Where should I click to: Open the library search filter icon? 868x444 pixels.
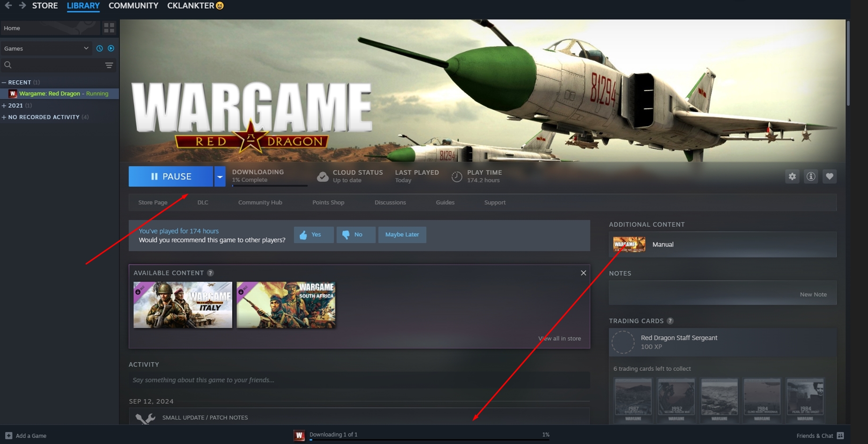(109, 65)
